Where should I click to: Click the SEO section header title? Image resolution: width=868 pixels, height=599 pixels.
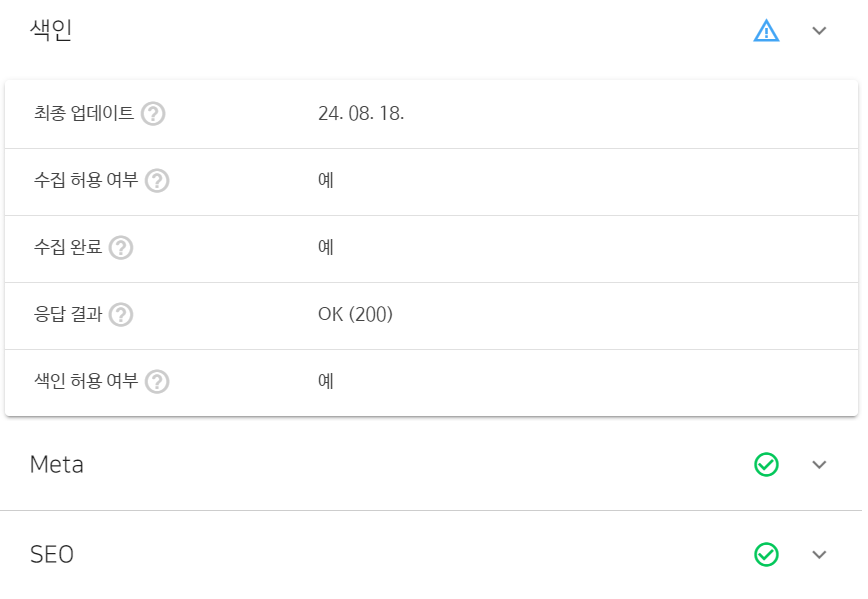point(52,554)
